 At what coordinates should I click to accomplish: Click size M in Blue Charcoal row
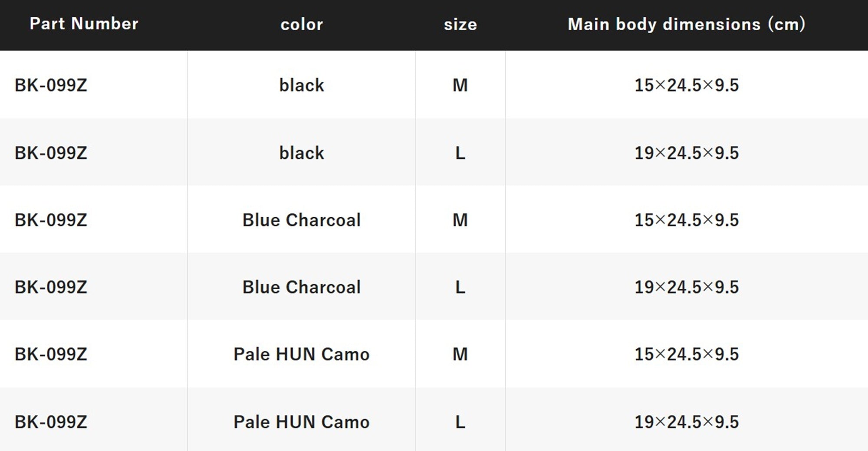[x=460, y=220]
